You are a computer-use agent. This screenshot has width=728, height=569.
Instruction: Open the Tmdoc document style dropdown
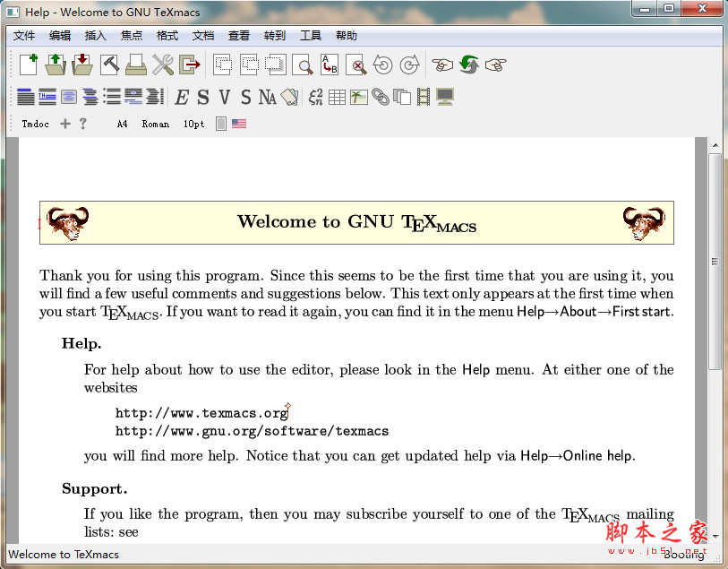[35, 124]
